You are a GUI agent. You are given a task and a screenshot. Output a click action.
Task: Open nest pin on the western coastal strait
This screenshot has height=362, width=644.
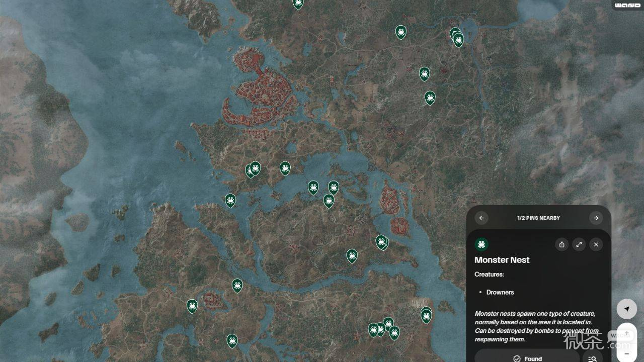click(x=230, y=200)
